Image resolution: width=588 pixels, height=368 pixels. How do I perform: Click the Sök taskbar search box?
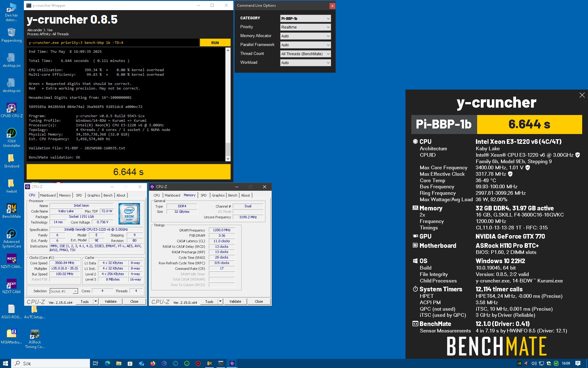pos(51,363)
